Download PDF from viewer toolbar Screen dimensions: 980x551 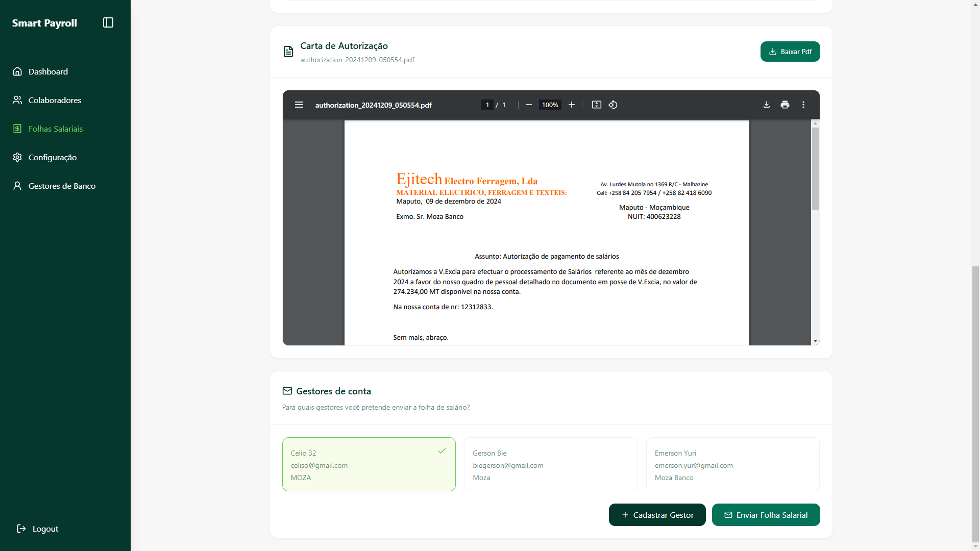(767, 105)
